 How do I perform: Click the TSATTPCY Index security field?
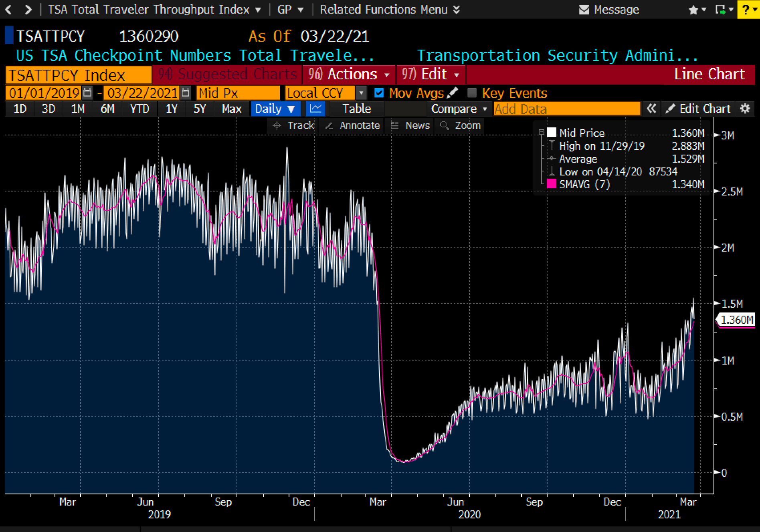click(79, 75)
